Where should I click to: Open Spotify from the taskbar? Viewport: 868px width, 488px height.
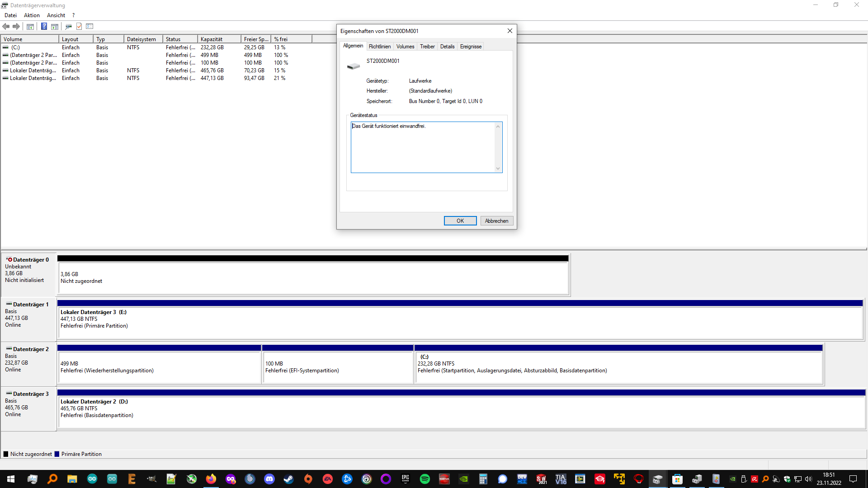[425, 479]
